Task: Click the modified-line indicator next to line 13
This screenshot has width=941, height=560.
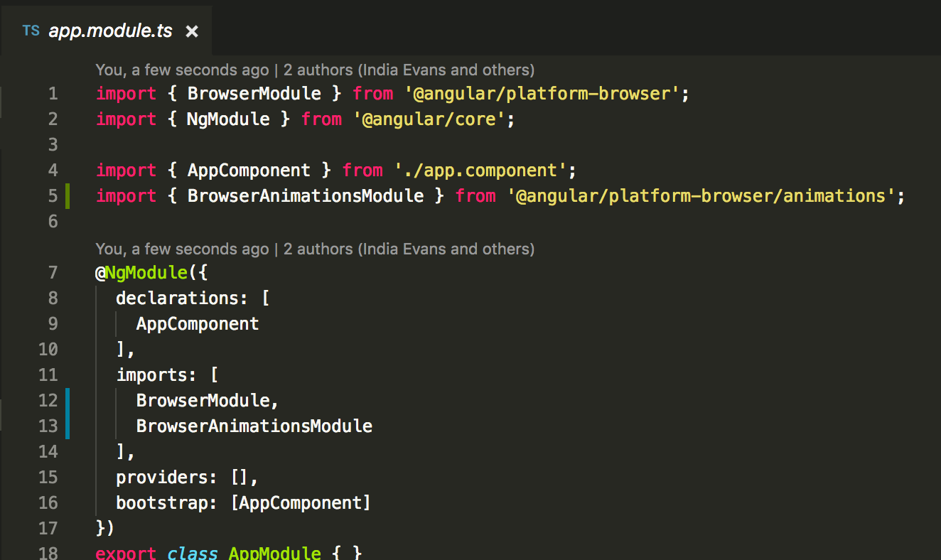Action: tap(68, 426)
